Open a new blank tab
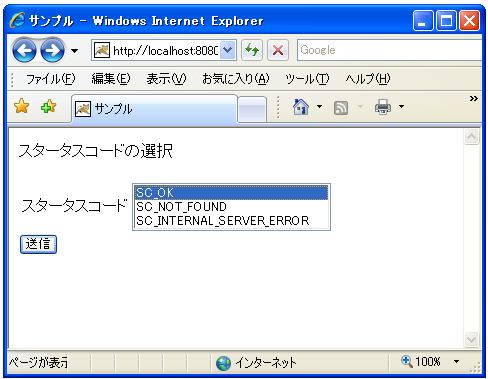488x379 pixels. (x=253, y=109)
